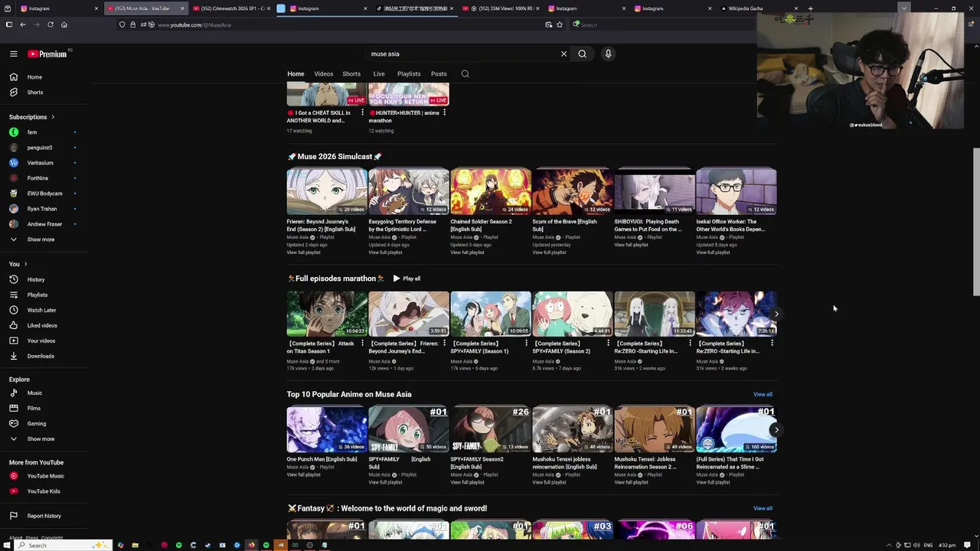Click the YouTube Premium logo
This screenshot has width=980, height=551.
(47, 54)
